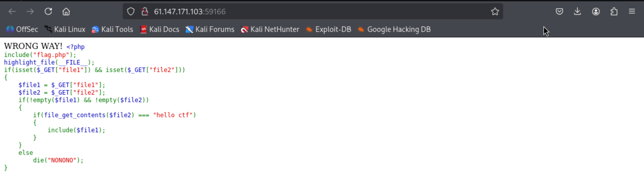Click the $file1 = $_GET["file1"]; line

(62, 85)
